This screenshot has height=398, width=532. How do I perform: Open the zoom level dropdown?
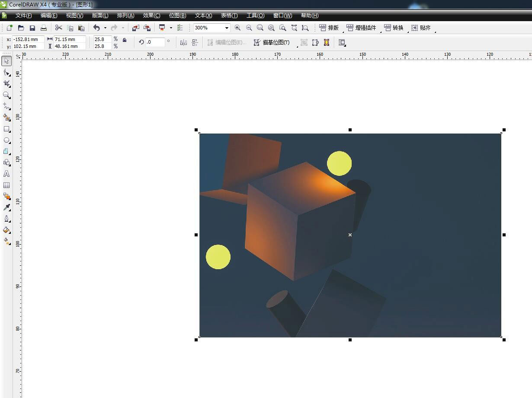227,28
